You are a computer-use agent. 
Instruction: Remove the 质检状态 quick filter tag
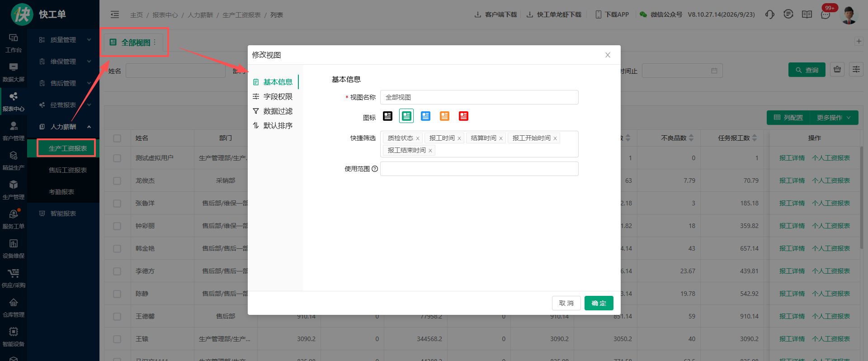418,138
